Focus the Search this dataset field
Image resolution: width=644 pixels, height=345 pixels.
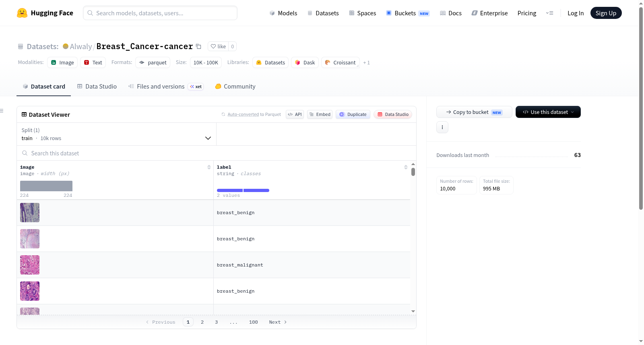217,153
